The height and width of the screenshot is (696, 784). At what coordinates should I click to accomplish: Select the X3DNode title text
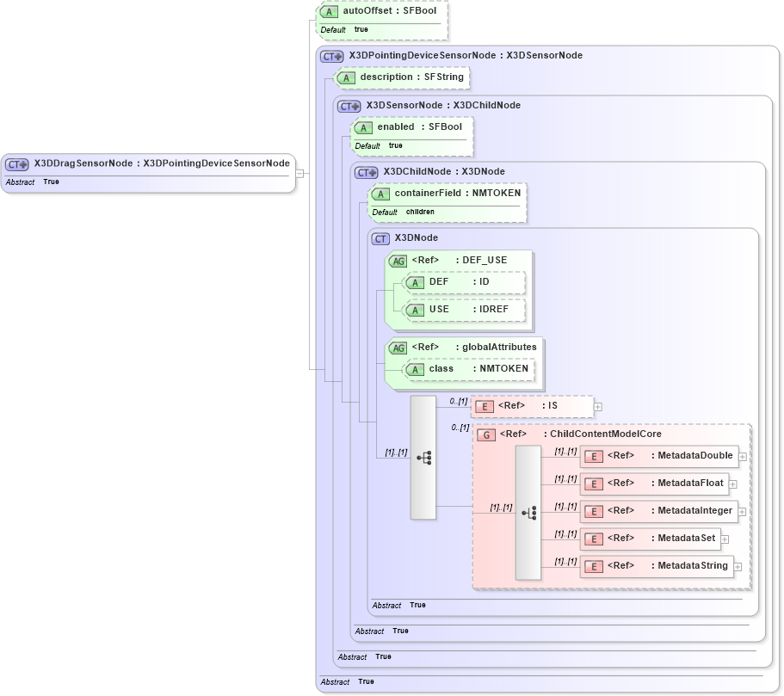point(416,237)
